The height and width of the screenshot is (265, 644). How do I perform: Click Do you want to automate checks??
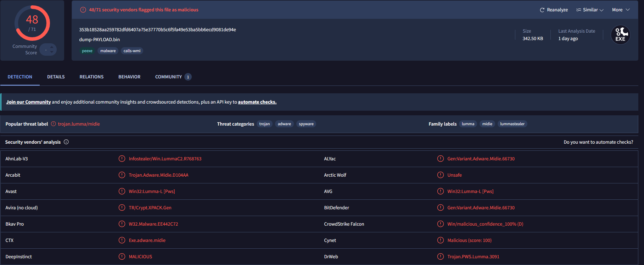(x=598, y=142)
